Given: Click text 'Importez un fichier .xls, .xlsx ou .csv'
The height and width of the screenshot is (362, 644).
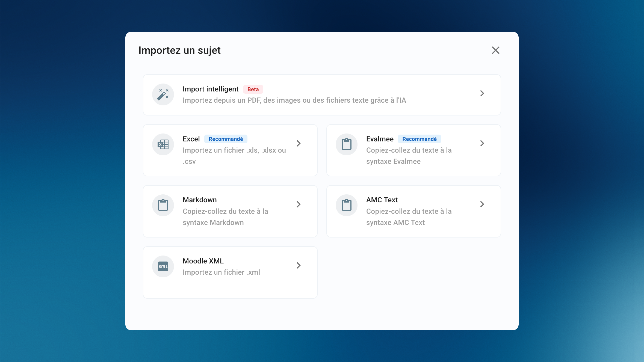Looking at the screenshot, I should [234, 156].
